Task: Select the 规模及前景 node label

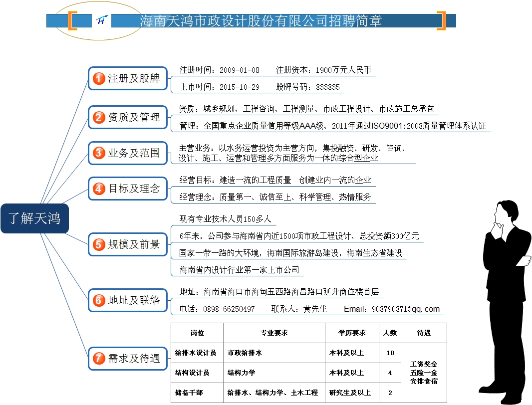Action: pyautogui.click(x=134, y=244)
